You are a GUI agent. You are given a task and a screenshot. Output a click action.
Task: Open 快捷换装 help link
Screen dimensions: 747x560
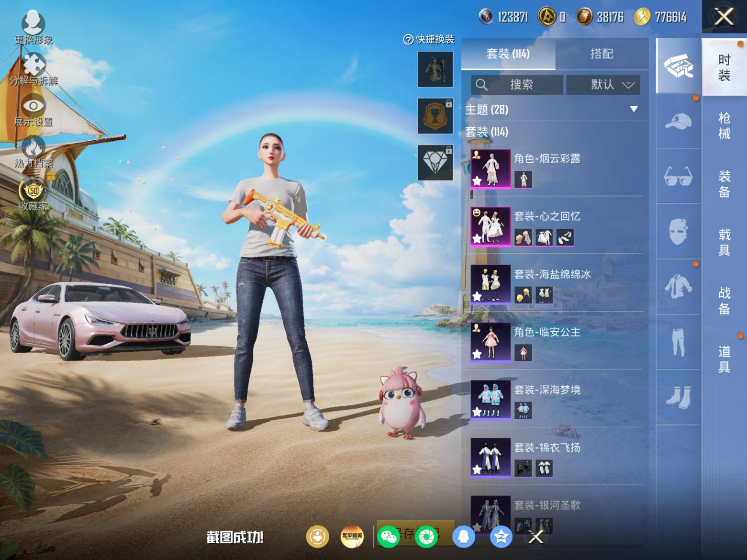click(x=429, y=39)
